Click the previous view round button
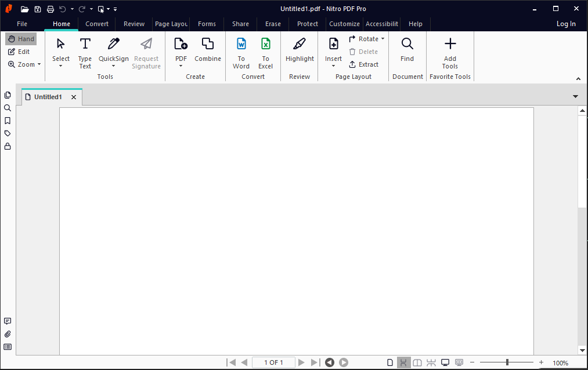This screenshot has height=370, width=588. tap(330, 362)
